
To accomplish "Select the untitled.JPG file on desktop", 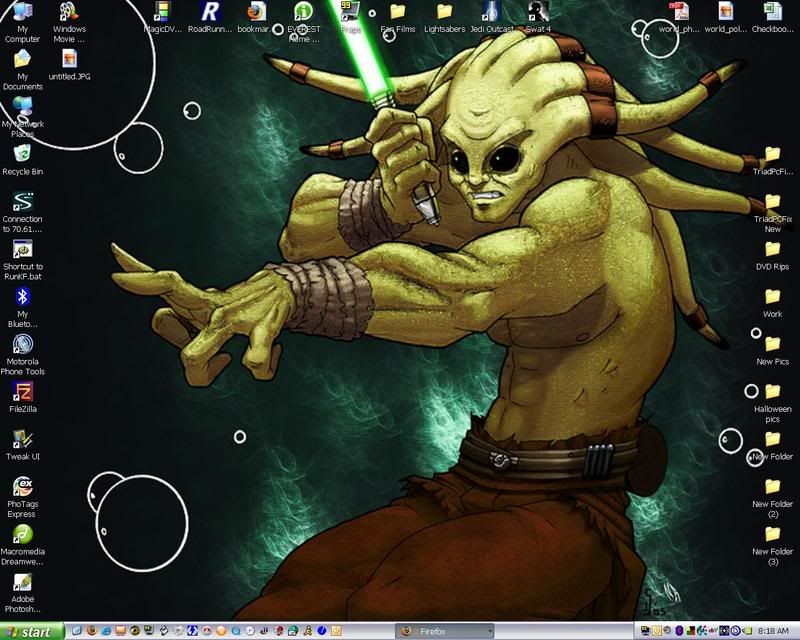I will [x=69, y=60].
